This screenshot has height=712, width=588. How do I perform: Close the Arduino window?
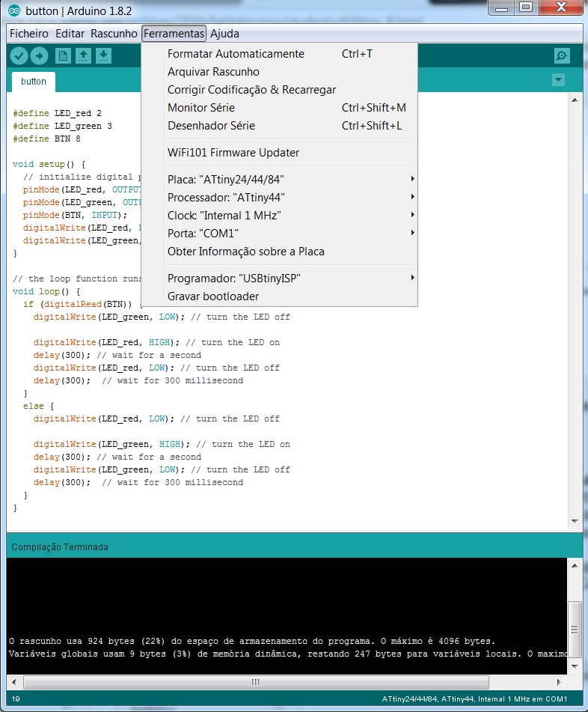tap(561, 7)
